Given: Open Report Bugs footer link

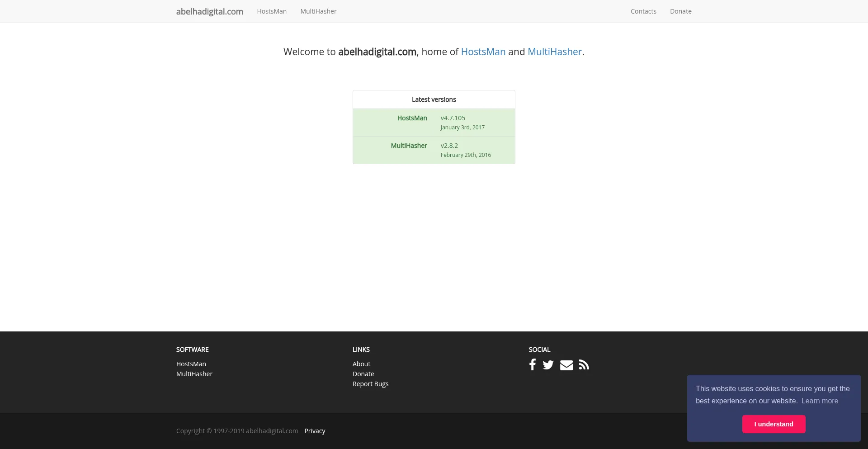Looking at the screenshot, I should (x=371, y=384).
